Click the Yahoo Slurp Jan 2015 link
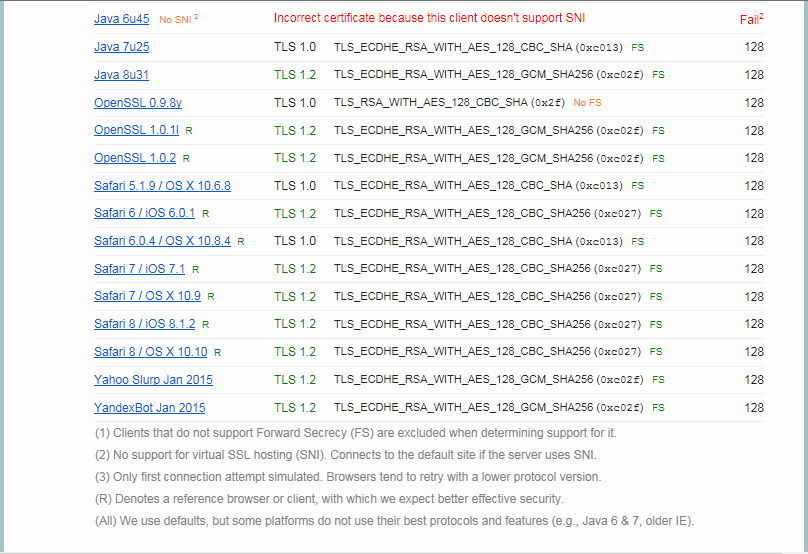 click(153, 380)
